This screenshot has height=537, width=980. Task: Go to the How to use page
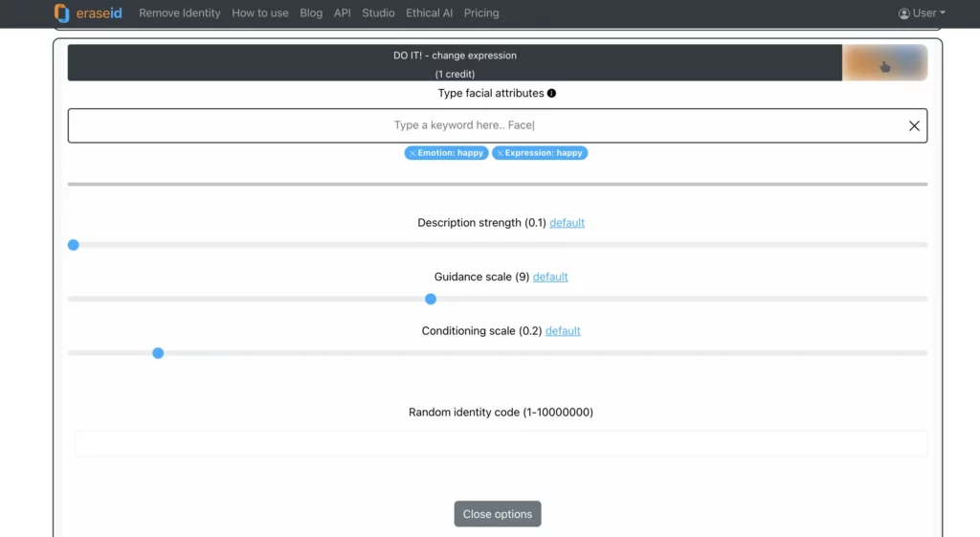(259, 13)
